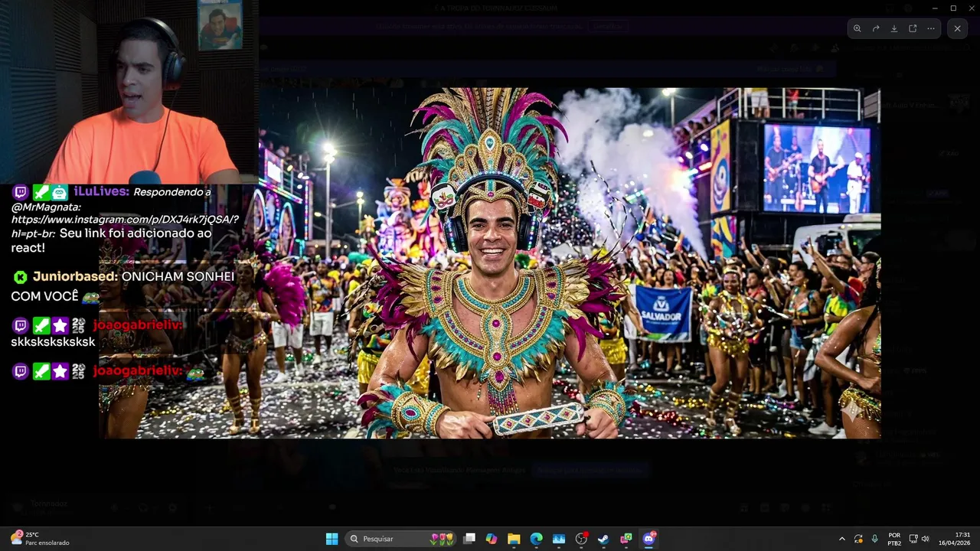Open the green and pink chat app icon on taskbar
Viewport: 980px width, 551px height.
click(x=626, y=539)
